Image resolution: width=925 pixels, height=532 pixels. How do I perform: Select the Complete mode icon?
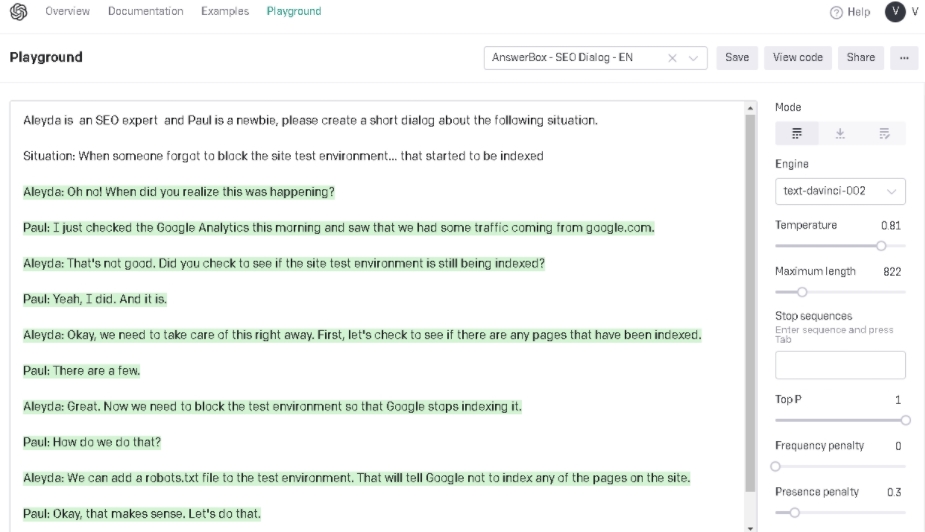pyautogui.click(x=797, y=134)
